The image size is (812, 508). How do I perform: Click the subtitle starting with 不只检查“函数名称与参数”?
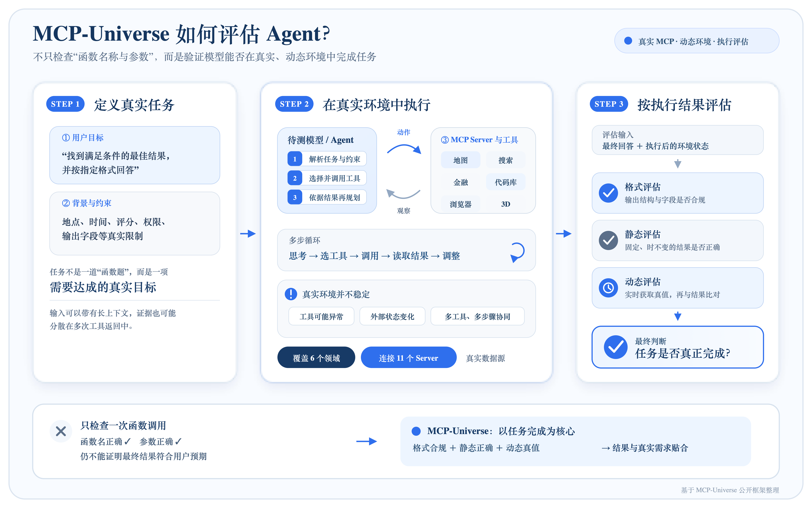pyautogui.click(x=204, y=57)
